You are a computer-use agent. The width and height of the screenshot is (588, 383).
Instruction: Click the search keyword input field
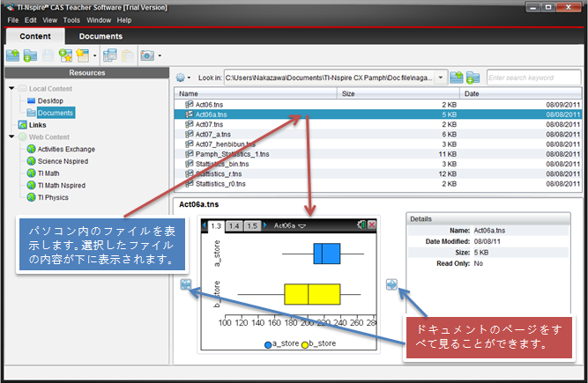[533, 77]
